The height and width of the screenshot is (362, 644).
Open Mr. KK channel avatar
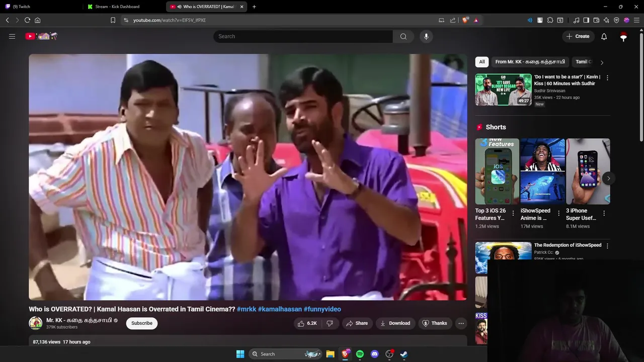click(36, 323)
